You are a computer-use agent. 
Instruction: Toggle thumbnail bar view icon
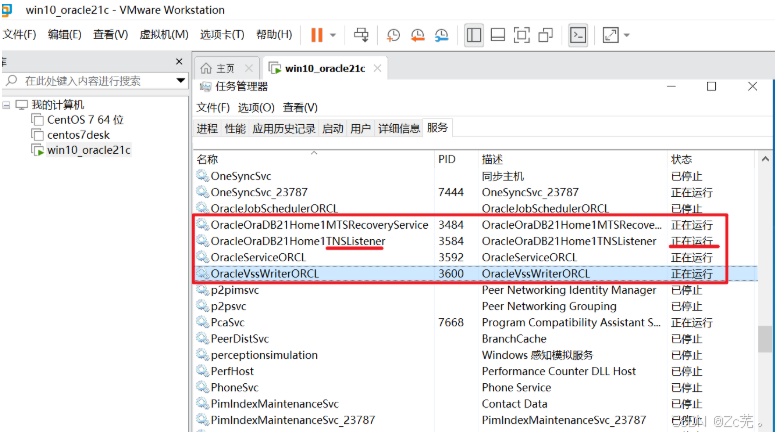pyautogui.click(x=498, y=35)
